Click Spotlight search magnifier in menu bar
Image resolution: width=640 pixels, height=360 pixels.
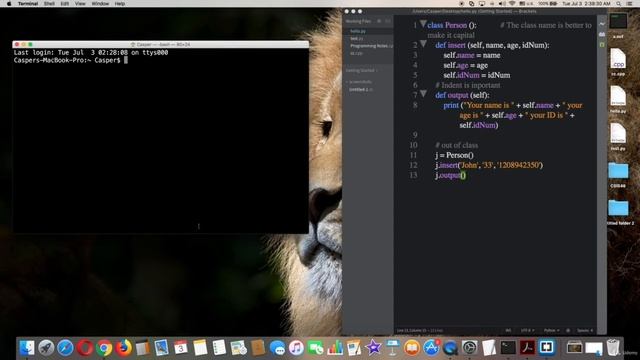coord(619,4)
